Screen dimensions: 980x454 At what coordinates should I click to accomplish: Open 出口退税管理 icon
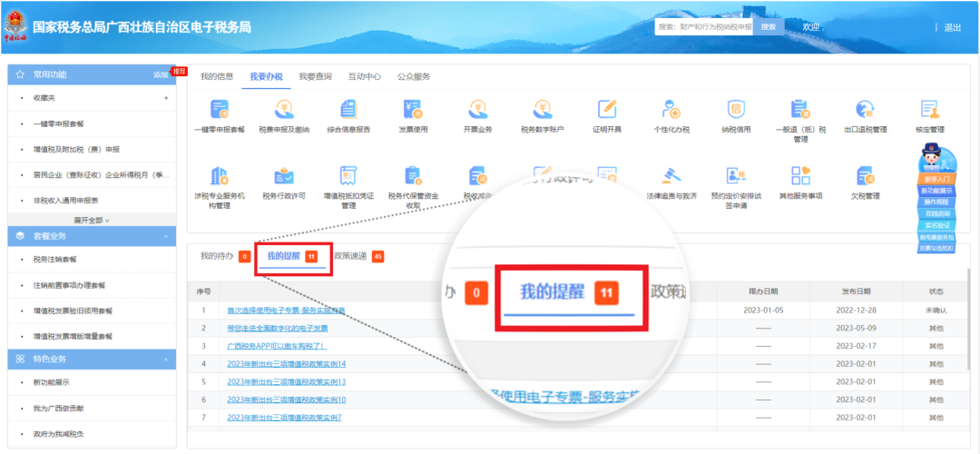coord(865,111)
